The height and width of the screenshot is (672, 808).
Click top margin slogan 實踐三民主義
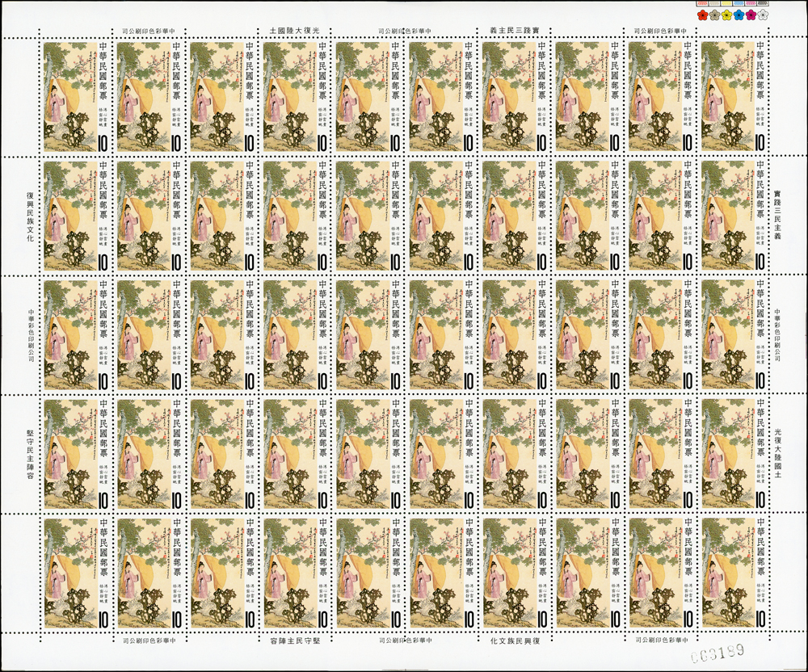(514, 31)
